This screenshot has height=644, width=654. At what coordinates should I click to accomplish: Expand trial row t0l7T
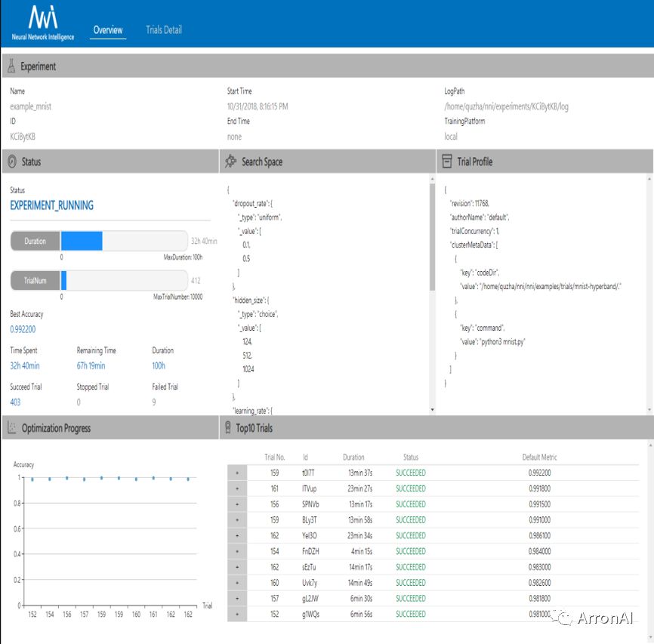(x=237, y=473)
